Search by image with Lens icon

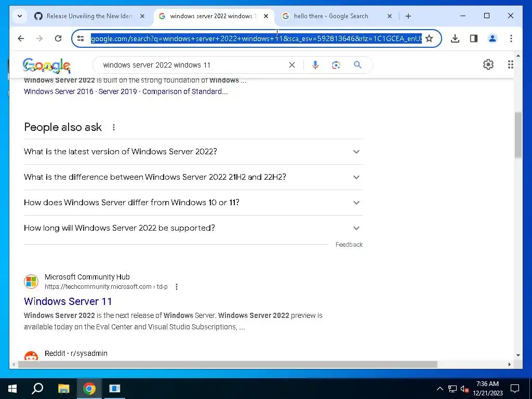(x=336, y=65)
